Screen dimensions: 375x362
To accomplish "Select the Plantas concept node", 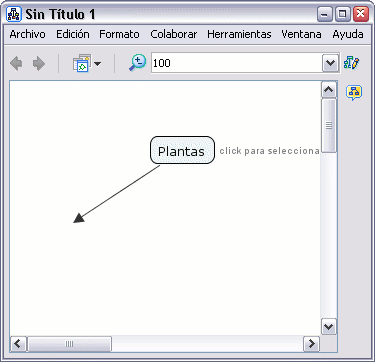I will click(x=182, y=150).
